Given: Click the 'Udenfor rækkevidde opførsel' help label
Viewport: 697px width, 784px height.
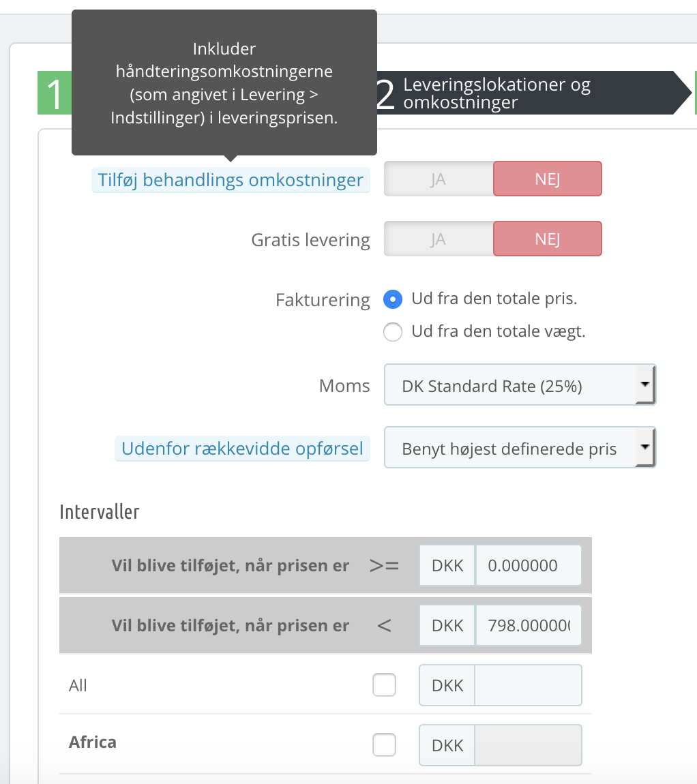Looking at the screenshot, I should 242,449.
